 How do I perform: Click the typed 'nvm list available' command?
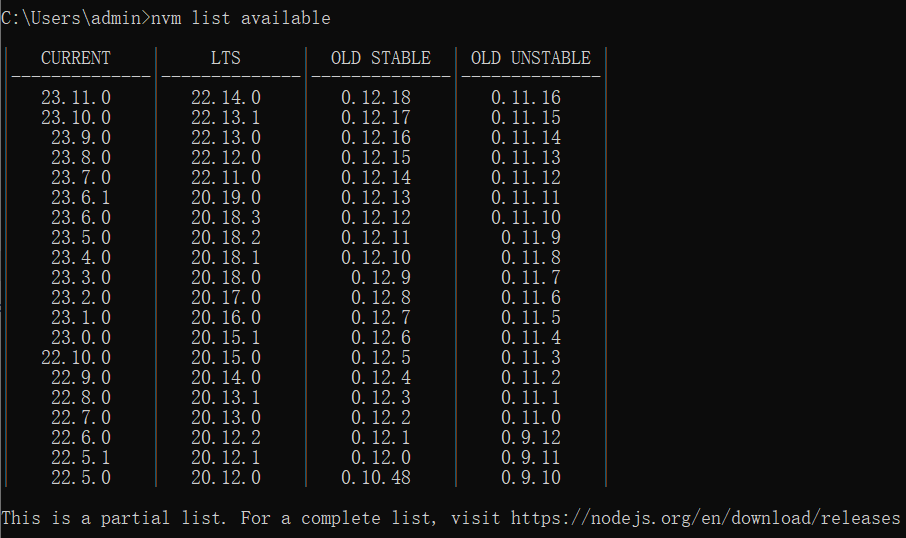[x=241, y=18]
